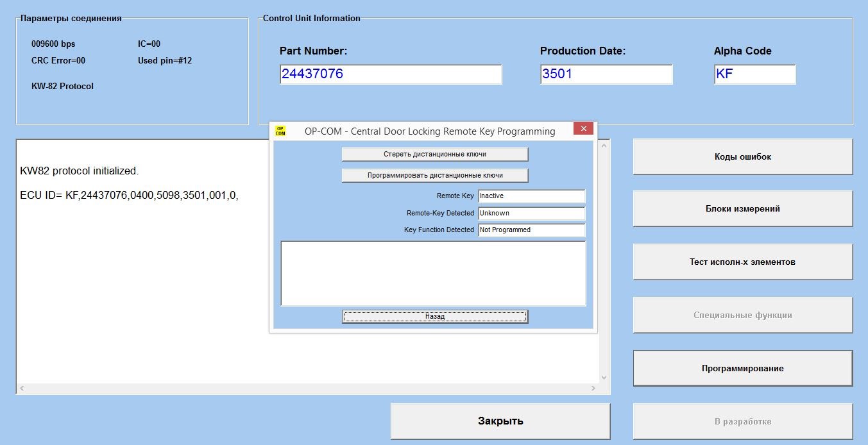Click Программировать дистанционные ключи button
868x445 pixels.
[x=435, y=175]
